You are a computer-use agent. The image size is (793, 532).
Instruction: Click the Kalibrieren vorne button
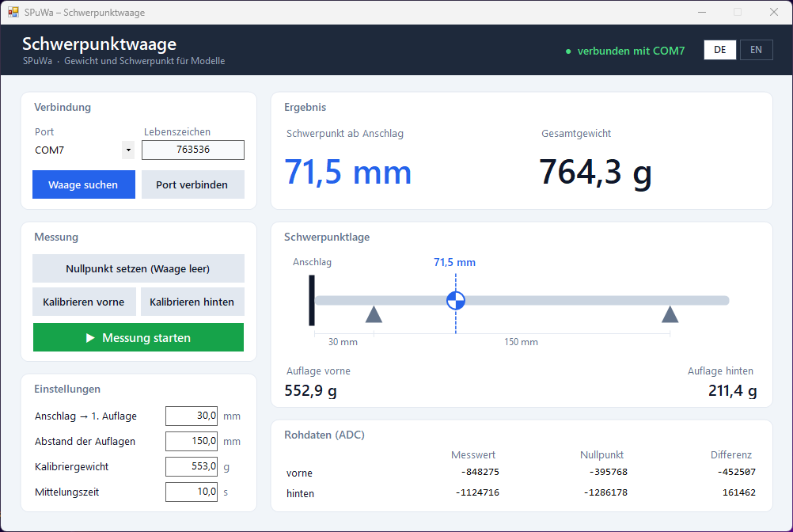point(84,302)
